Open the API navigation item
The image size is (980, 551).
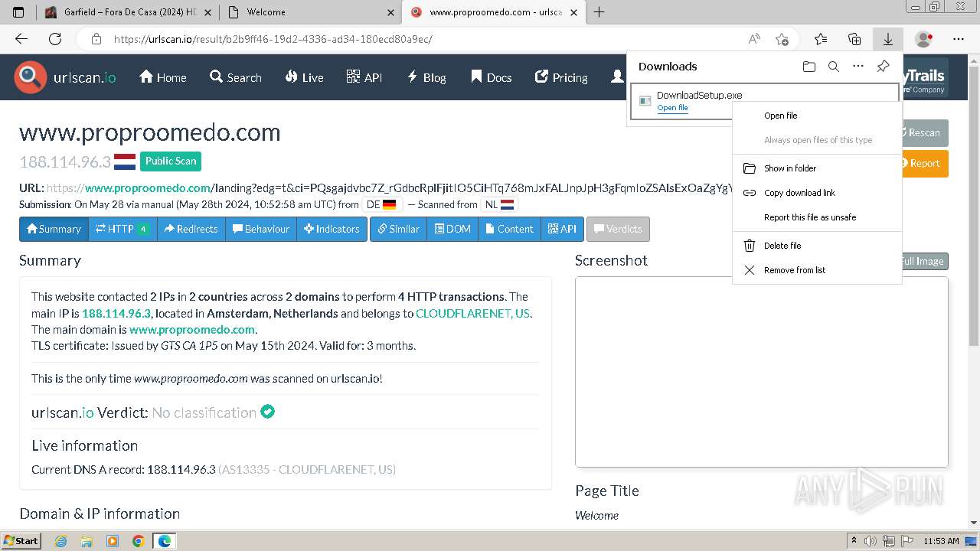pyautogui.click(x=364, y=77)
